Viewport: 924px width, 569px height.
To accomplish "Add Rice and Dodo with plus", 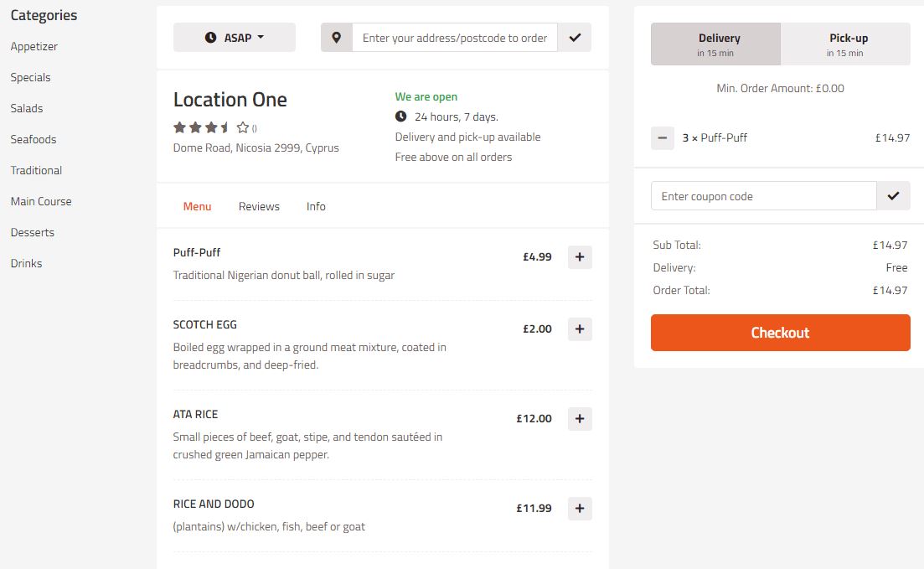I will [580, 509].
